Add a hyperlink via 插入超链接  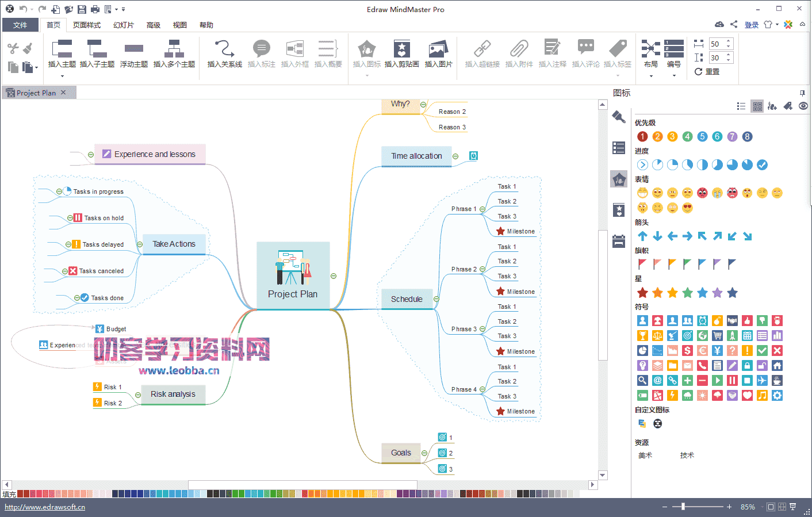point(481,53)
